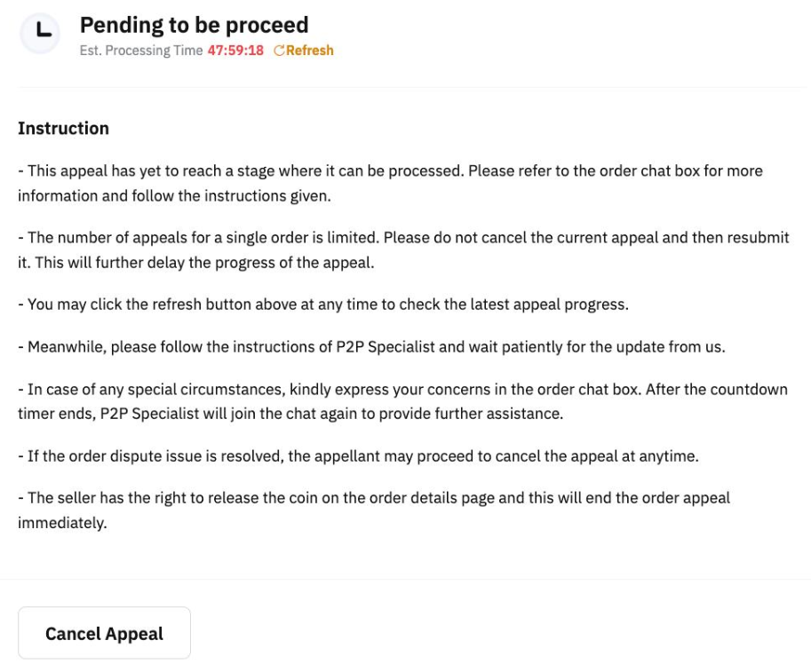Click the Est. Processing Time label
The height and width of the screenshot is (672, 811).
(x=140, y=51)
